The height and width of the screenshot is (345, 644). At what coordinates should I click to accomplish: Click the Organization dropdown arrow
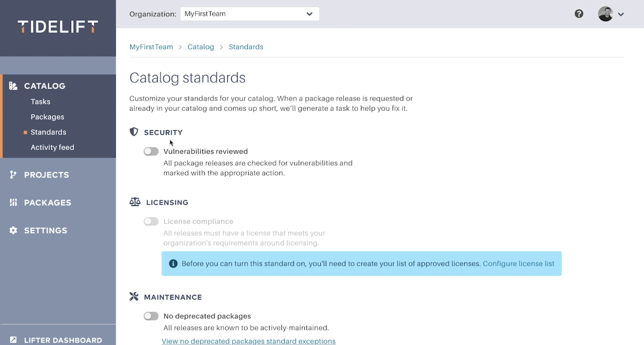pyautogui.click(x=309, y=14)
